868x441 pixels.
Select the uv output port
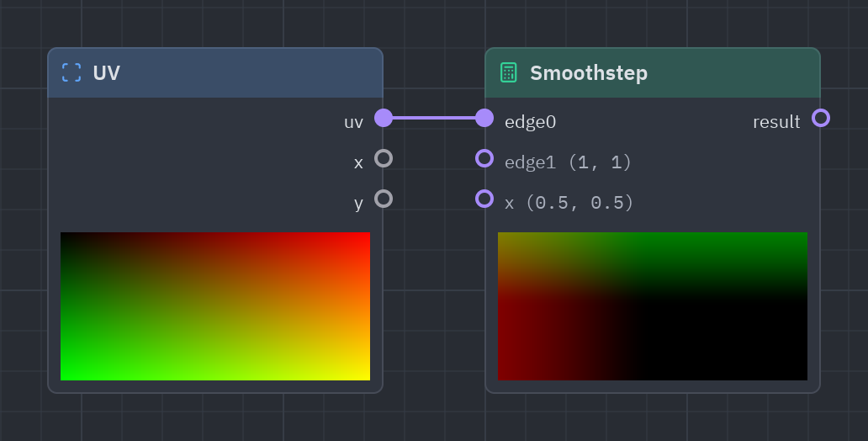(x=384, y=118)
